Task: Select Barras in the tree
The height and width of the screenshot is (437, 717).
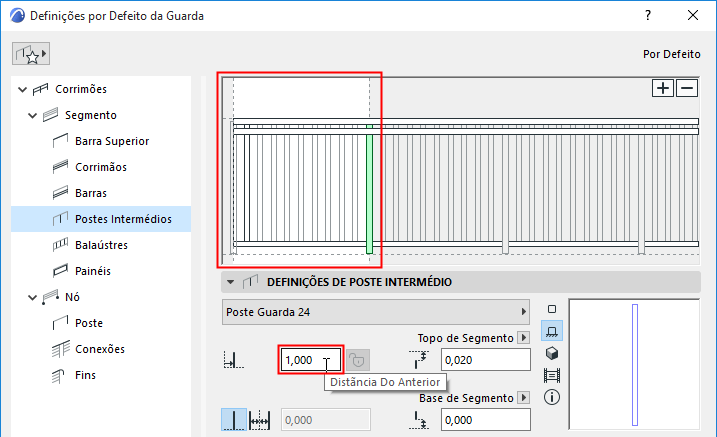Action: [91, 193]
